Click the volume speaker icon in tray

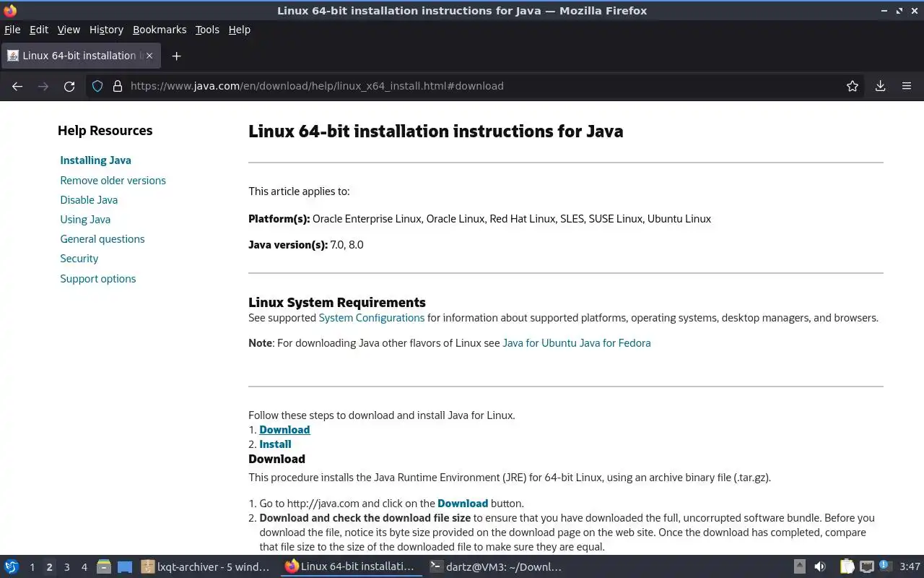pyautogui.click(x=820, y=567)
